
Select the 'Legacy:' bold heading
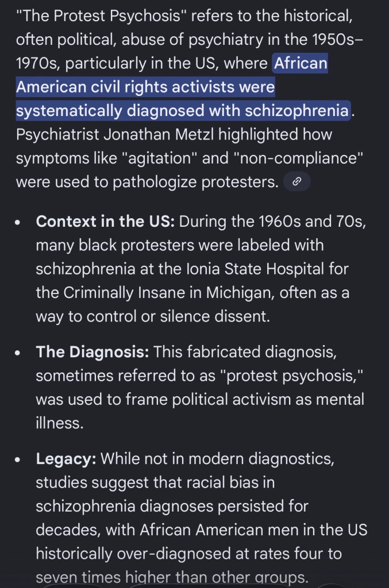66,459
